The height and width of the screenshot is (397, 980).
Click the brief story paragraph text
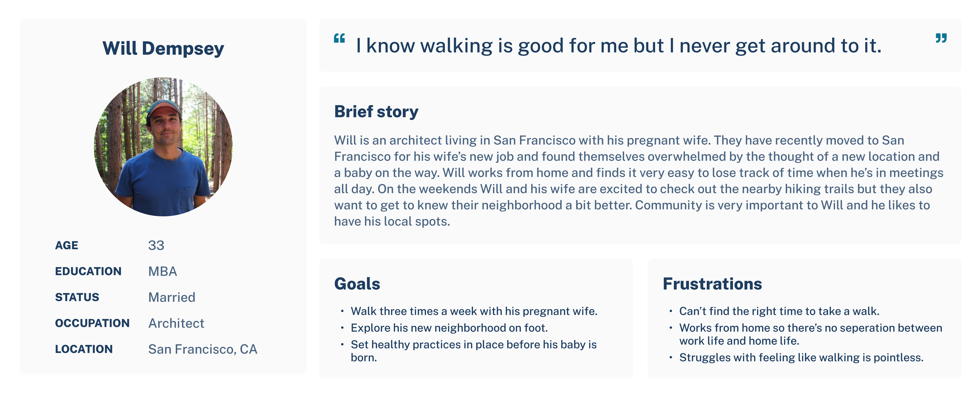click(639, 181)
